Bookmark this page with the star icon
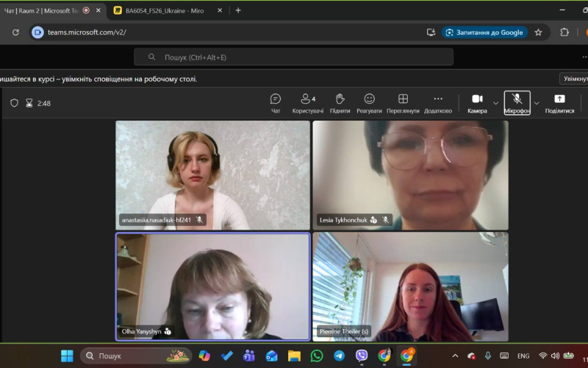 pos(538,32)
